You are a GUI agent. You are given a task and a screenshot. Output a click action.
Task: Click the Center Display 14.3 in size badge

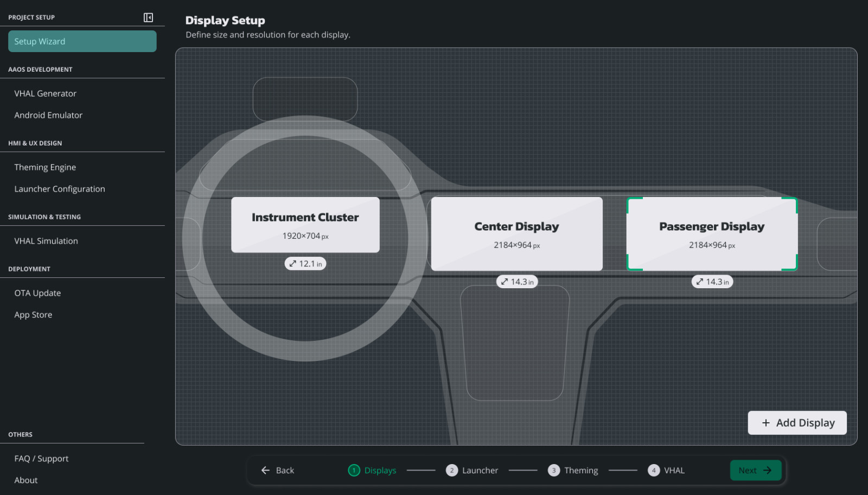pyautogui.click(x=516, y=282)
